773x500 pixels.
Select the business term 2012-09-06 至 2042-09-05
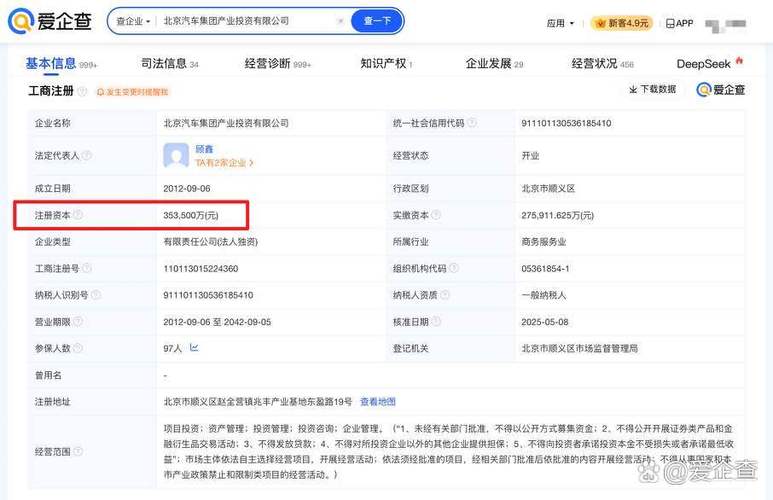[x=217, y=322]
